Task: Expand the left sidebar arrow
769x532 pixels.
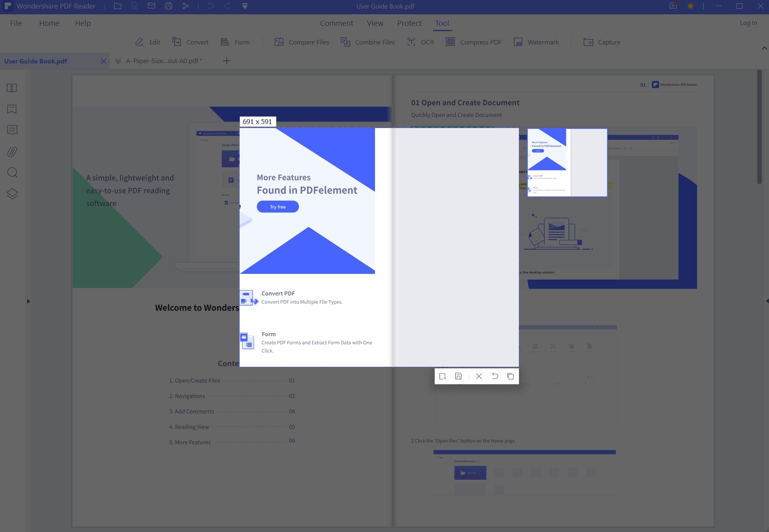Action: (28, 301)
